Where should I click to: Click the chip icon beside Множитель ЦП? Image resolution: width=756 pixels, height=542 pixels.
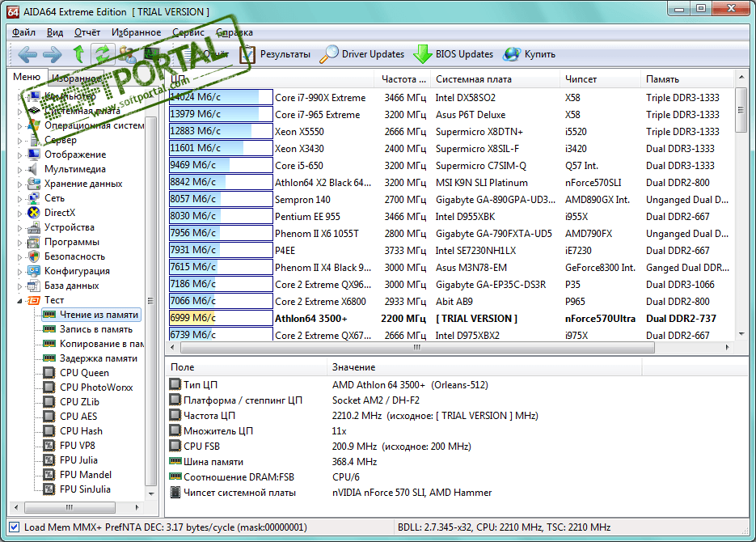pos(175,430)
